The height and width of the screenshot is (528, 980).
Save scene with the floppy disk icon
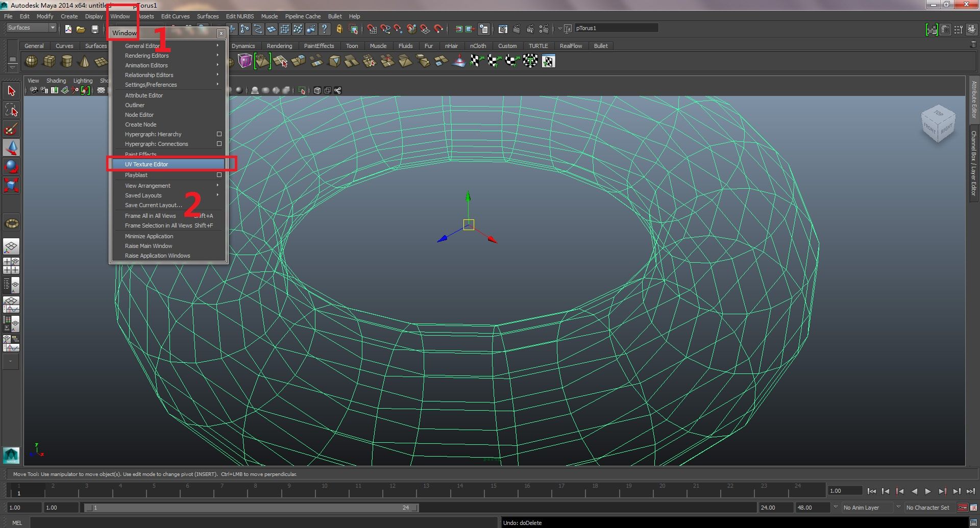tap(94, 29)
